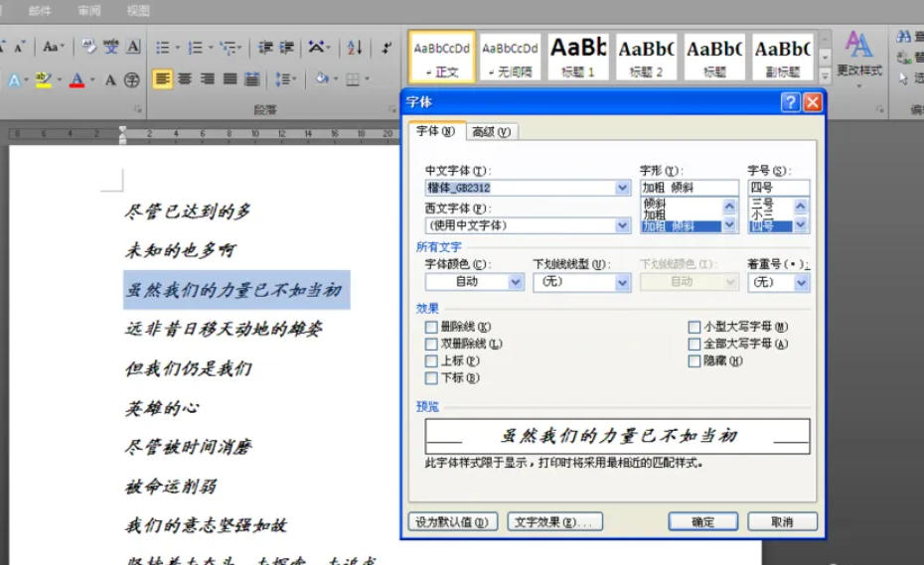This screenshot has height=565, width=924.
Task: Click the 更改样式 (Change Styles) icon
Action: tap(858, 55)
